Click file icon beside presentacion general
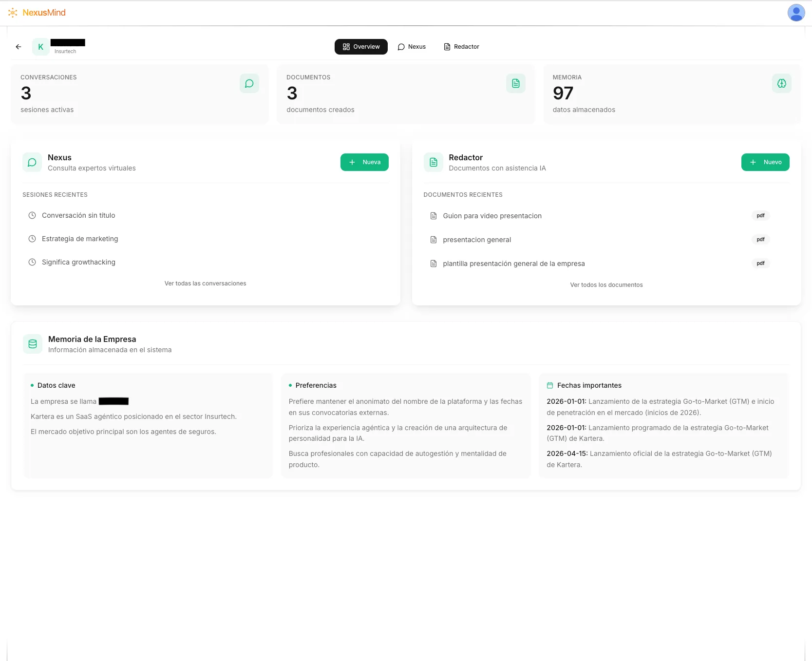 coord(434,240)
